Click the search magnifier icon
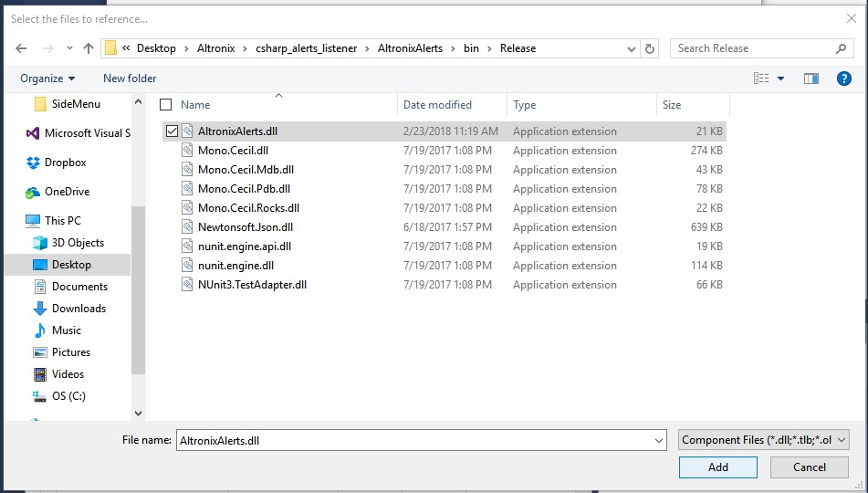This screenshot has height=493, width=868. pos(841,48)
